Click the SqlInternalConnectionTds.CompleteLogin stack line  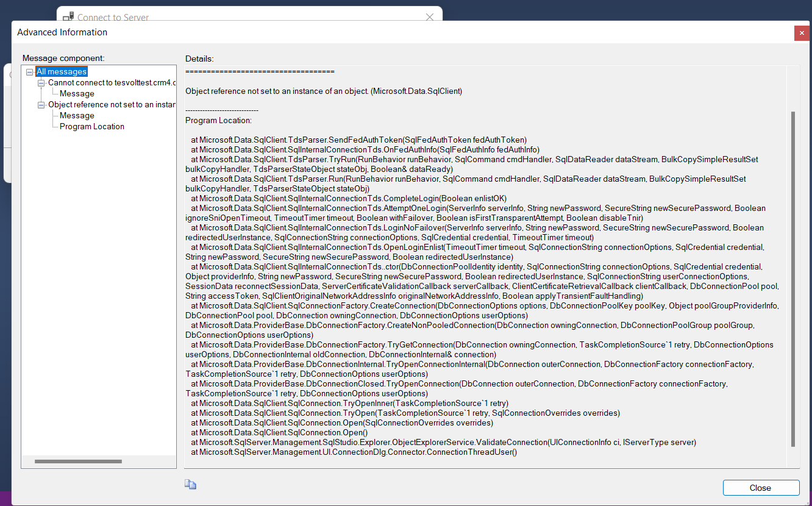pyautogui.click(x=349, y=199)
